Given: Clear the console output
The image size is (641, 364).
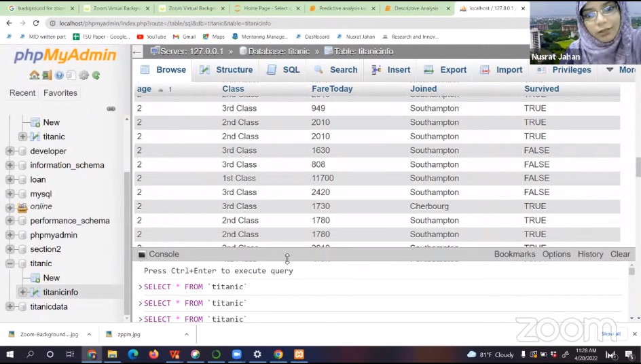Looking at the screenshot, I should point(620,255).
